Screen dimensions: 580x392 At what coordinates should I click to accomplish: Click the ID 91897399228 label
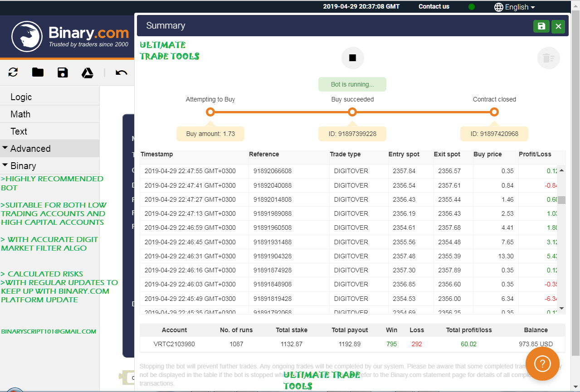pyautogui.click(x=352, y=134)
